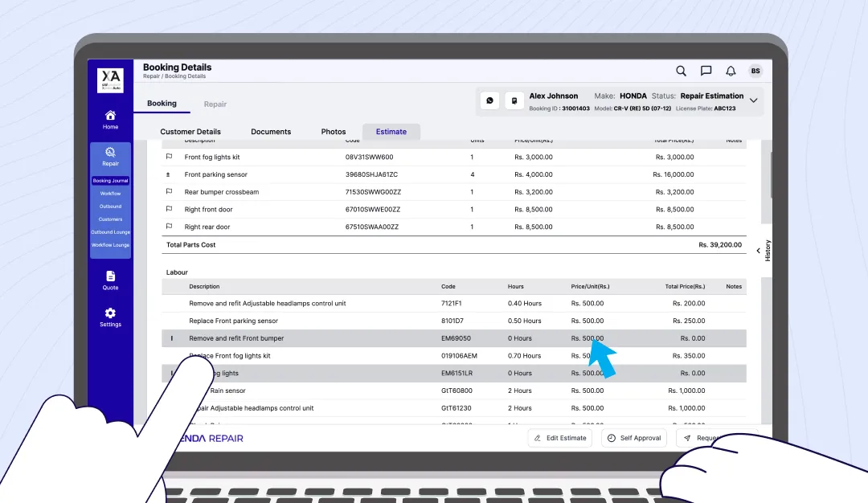Open the Quote sidebar section
Viewport: 868px width, 503px height.
click(110, 280)
